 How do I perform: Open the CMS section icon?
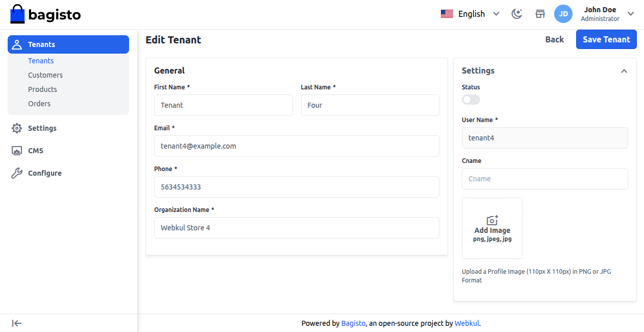pyautogui.click(x=15, y=150)
